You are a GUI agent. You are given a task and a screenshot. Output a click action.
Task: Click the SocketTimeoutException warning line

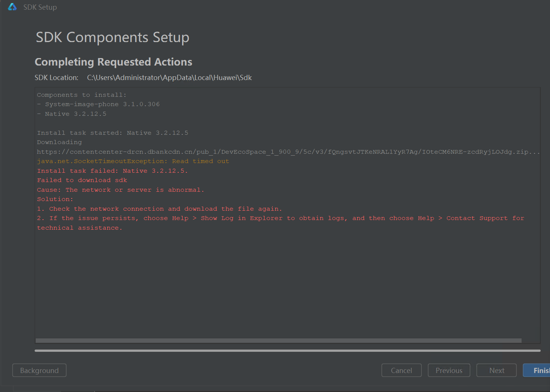click(x=133, y=161)
